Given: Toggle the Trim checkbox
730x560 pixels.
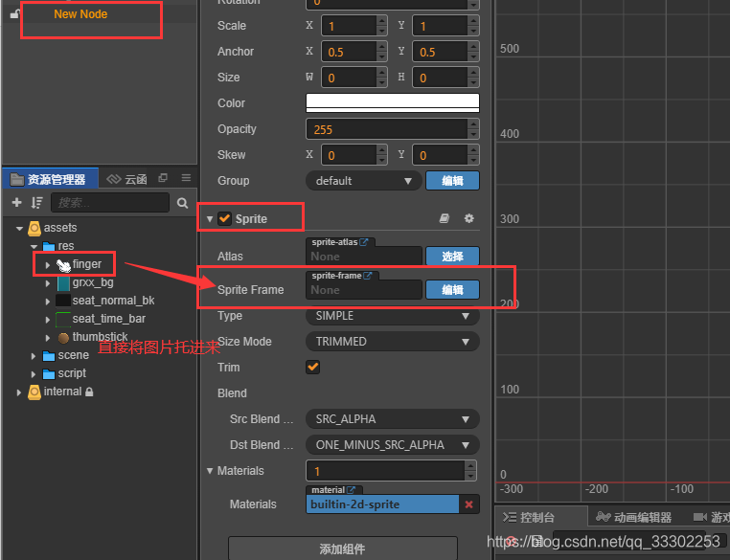Looking at the screenshot, I should coord(313,367).
